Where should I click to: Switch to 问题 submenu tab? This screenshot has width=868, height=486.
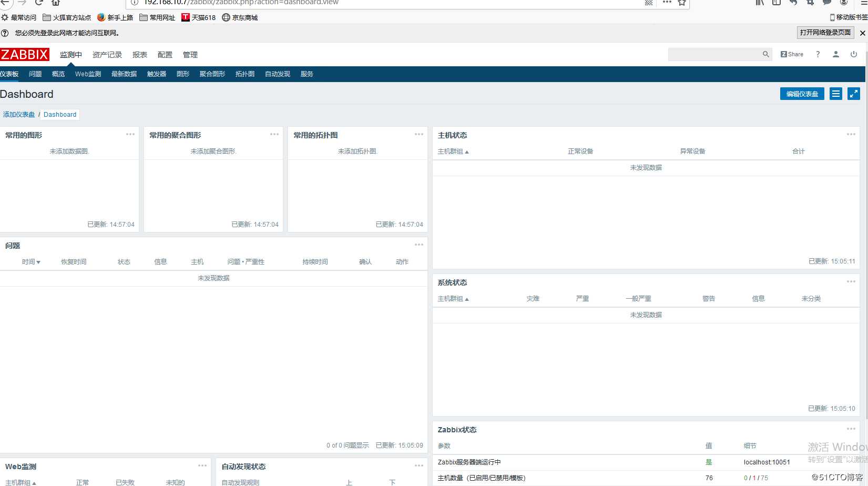tap(35, 74)
